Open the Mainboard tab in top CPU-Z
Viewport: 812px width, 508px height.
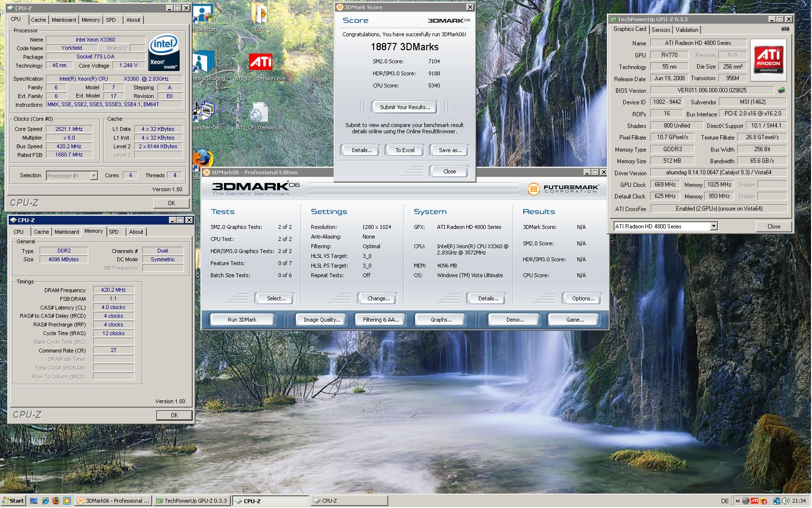[64, 20]
